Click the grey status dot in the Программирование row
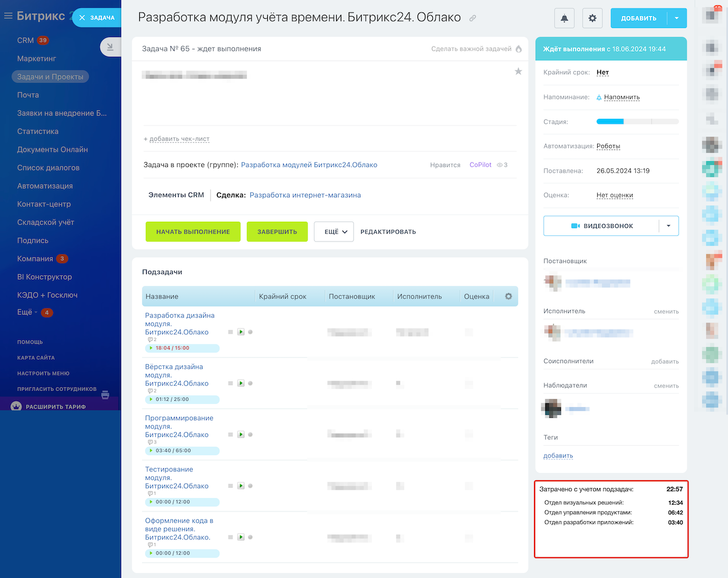Viewport: 728px width, 578px height. pos(250,434)
